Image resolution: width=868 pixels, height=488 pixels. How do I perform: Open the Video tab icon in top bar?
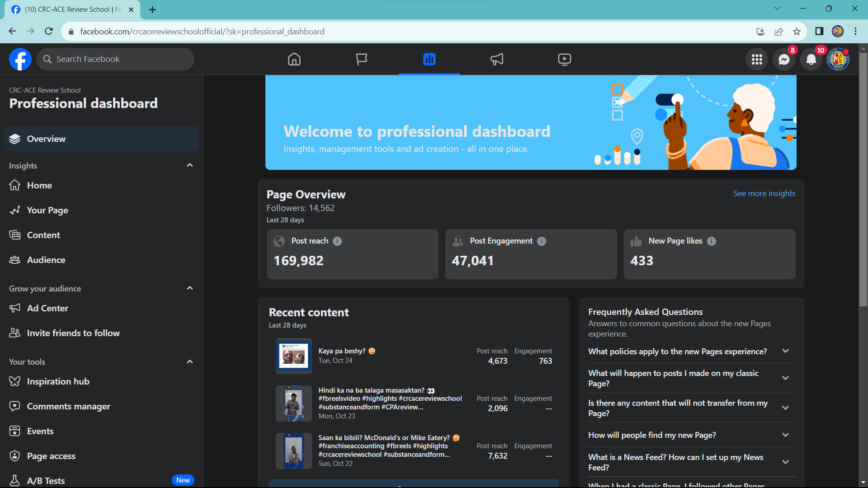[564, 59]
